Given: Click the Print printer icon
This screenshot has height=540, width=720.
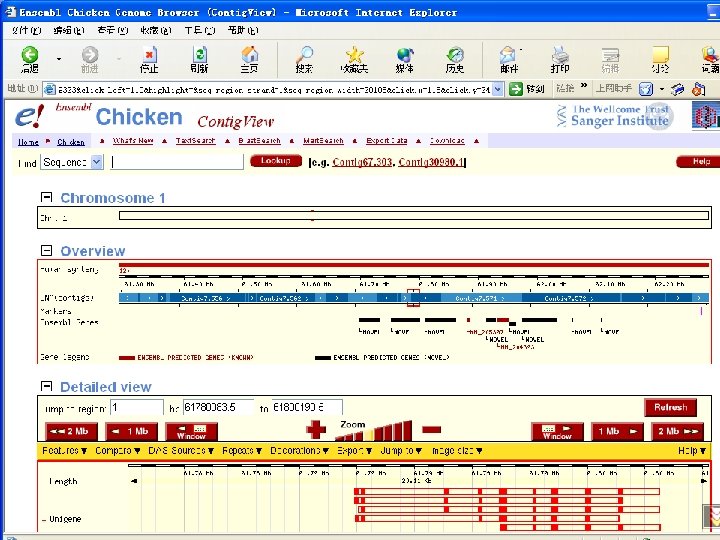Looking at the screenshot, I should 560,55.
